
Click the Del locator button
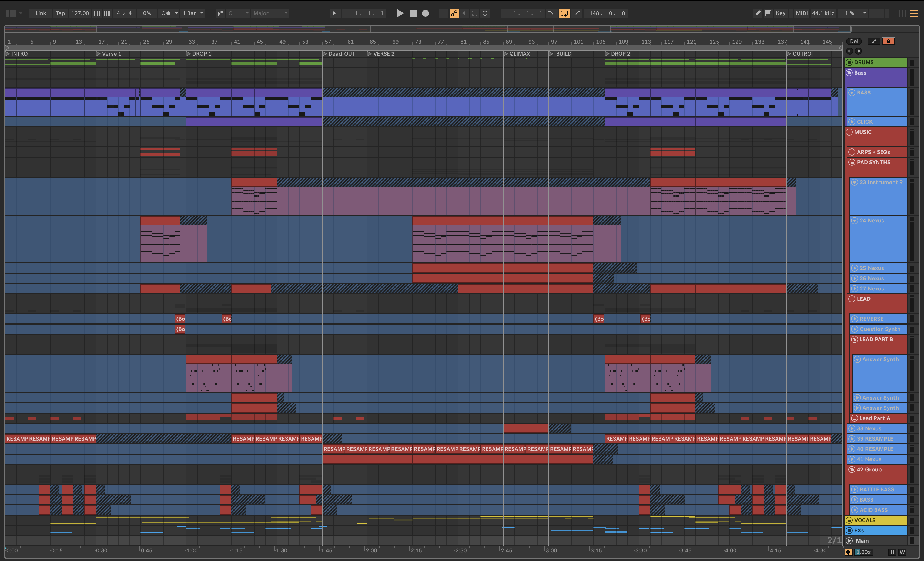854,41
